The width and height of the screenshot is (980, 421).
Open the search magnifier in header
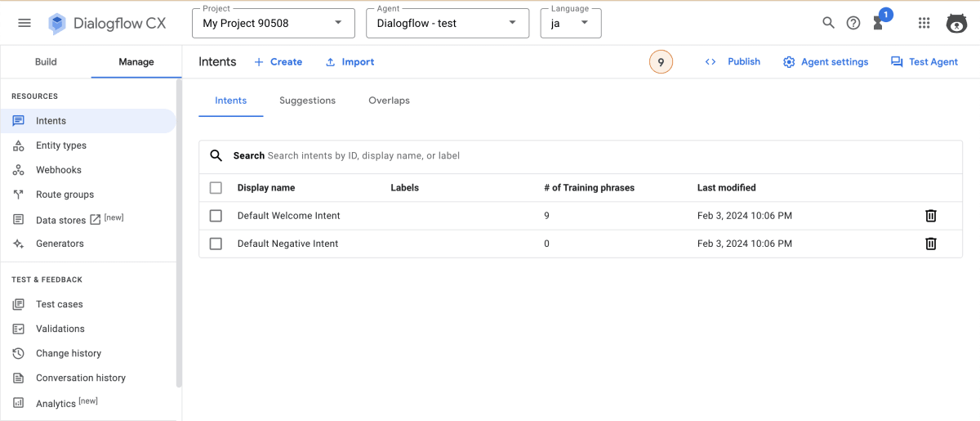(828, 23)
